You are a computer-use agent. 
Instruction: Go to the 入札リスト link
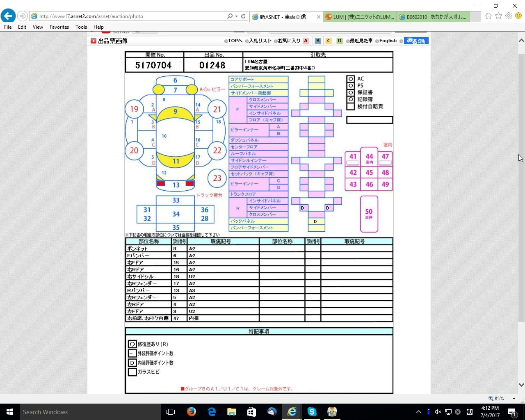tap(260, 41)
